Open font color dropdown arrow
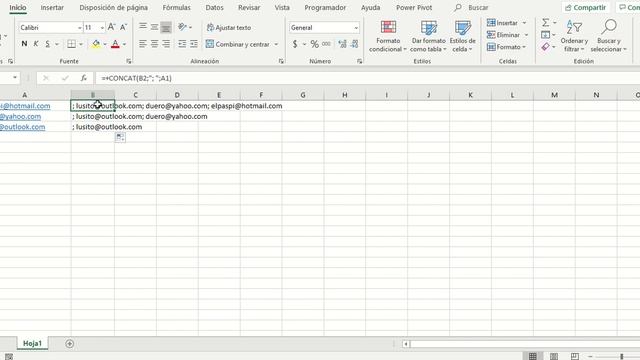This screenshot has height=360, width=640. pos(124,44)
